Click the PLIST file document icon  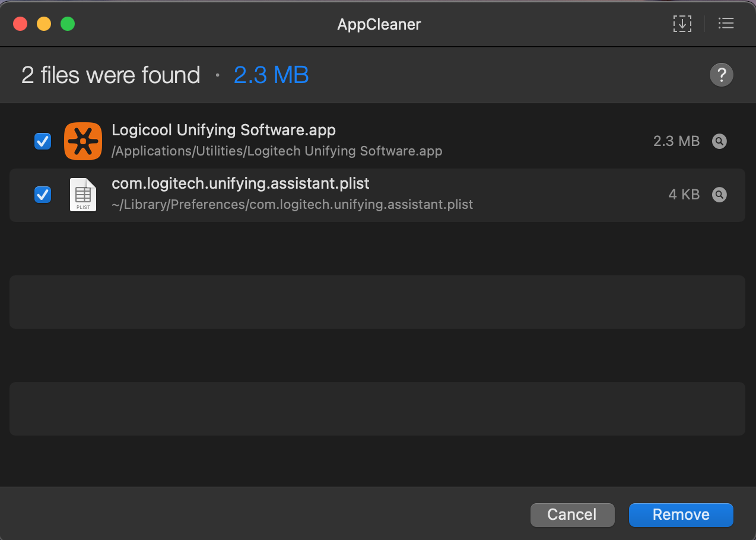click(83, 195)
